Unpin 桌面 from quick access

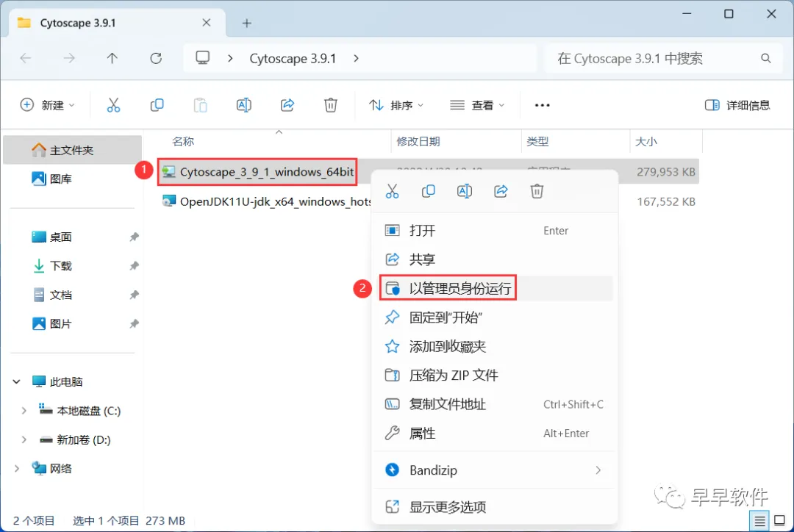click(x=134, y=237)
